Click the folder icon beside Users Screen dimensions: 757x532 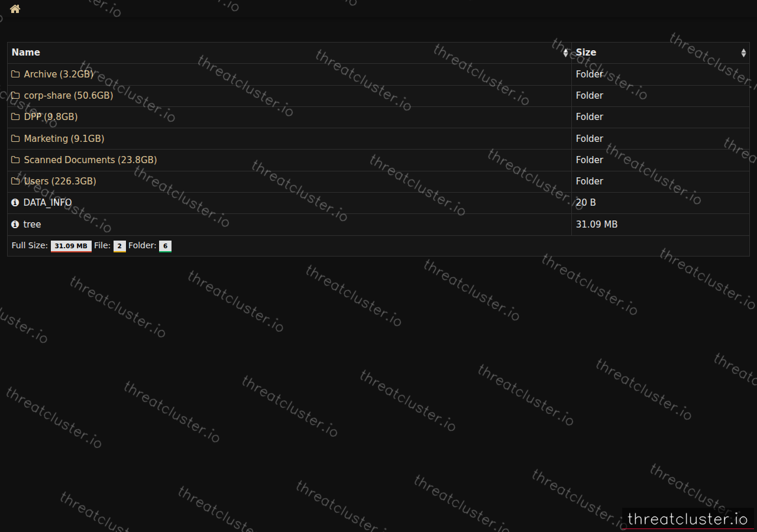coord(15,181)
